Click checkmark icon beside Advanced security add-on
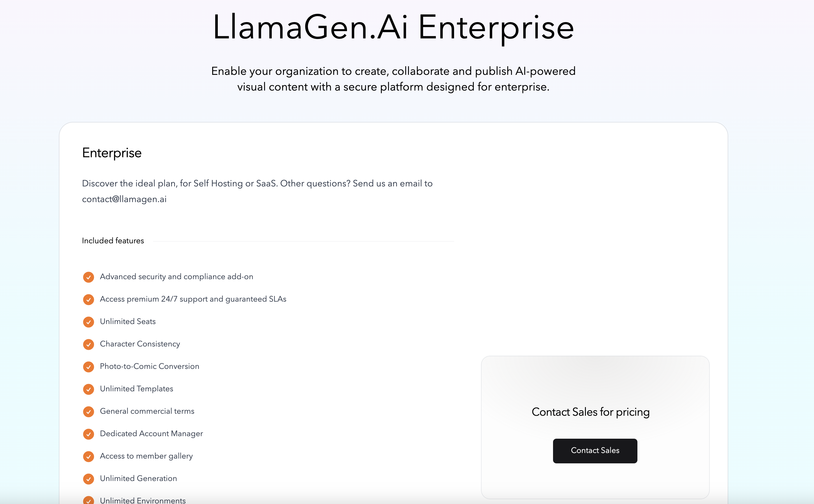This screenshot has width=814, height=504. click(88, 277)
